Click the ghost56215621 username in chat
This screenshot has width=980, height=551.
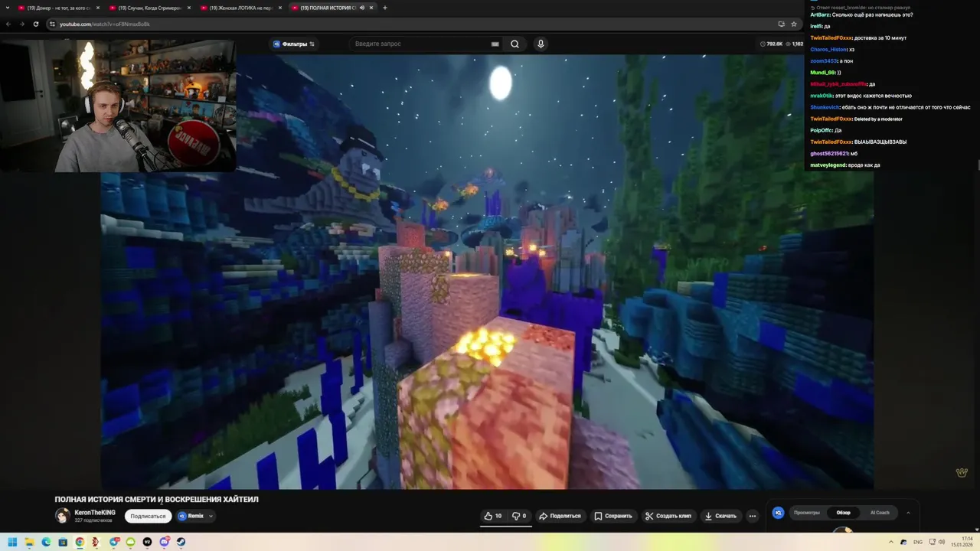point(829,154)
